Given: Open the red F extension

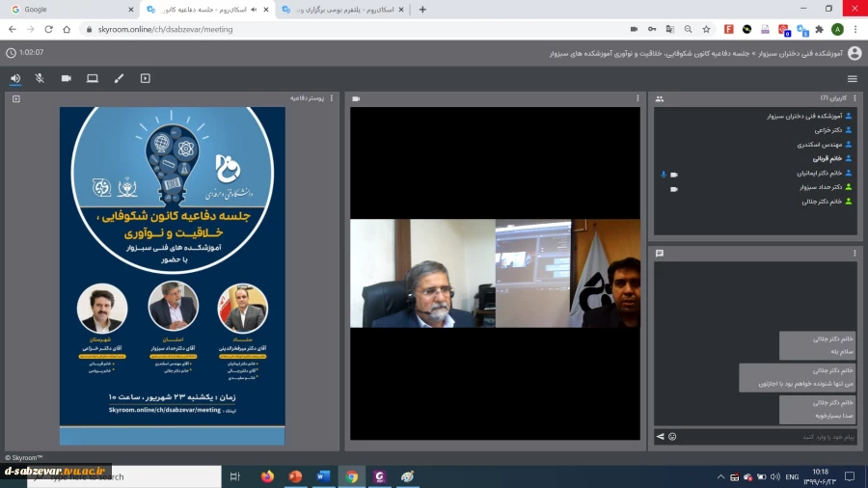Looking at the screenshot, I should [728, 29].
